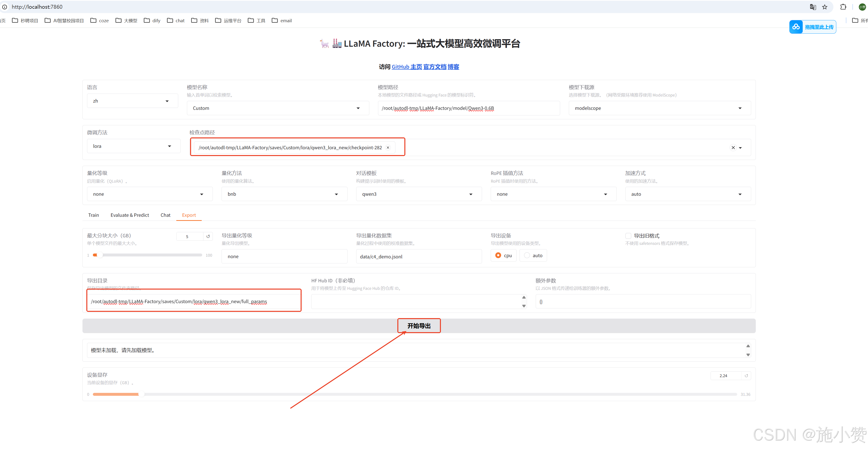The width and height of the screenshot is (868, 449).
Task: Click the cloud upload 拖拽至此上传 button
Action: coord(812,27)
